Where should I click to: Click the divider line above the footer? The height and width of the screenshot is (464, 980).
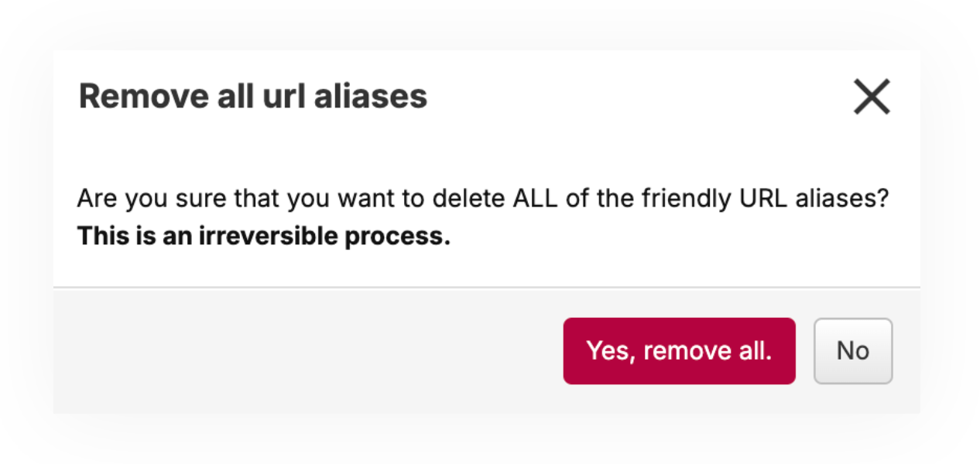click(x=486, y=288)
